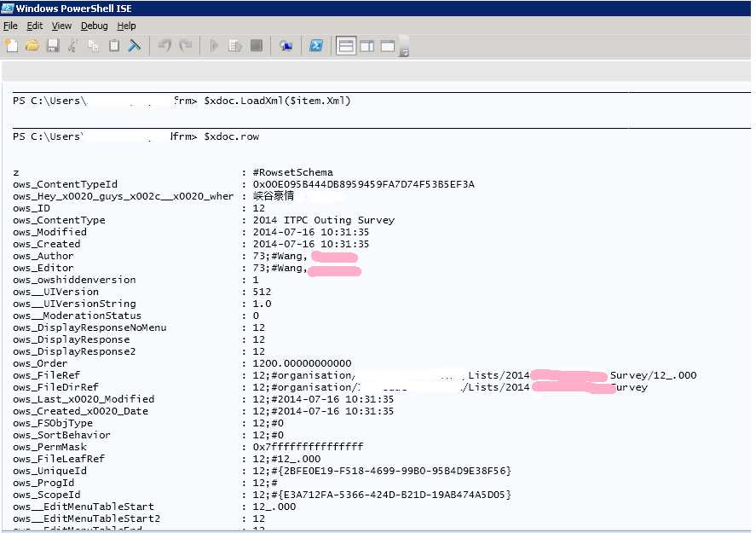Select the #RowsetSchema value

(292, 172)
